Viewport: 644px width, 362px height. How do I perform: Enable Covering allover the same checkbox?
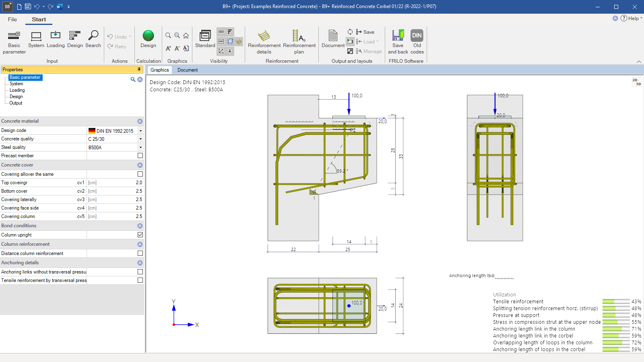click(140, 174)
